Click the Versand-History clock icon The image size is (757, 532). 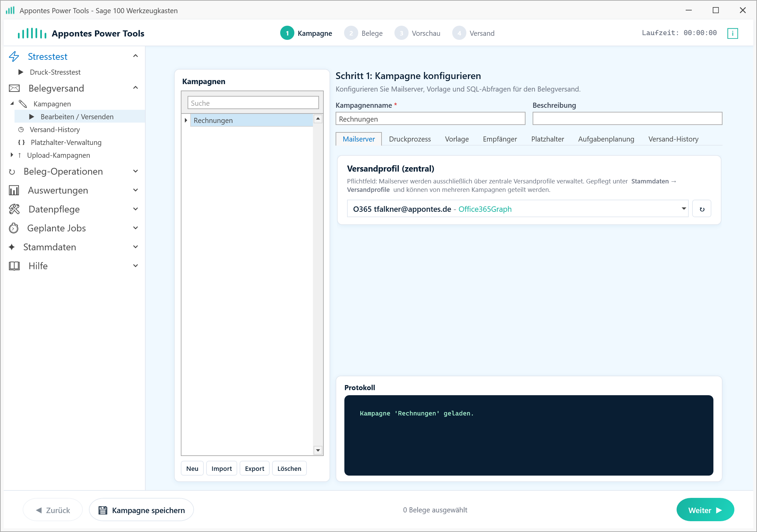click(x=21, y=129)
